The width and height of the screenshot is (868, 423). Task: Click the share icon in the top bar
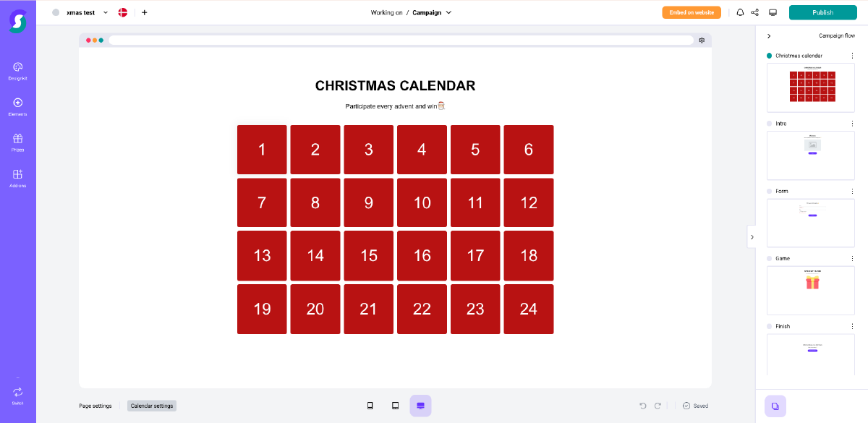point(755,12)
